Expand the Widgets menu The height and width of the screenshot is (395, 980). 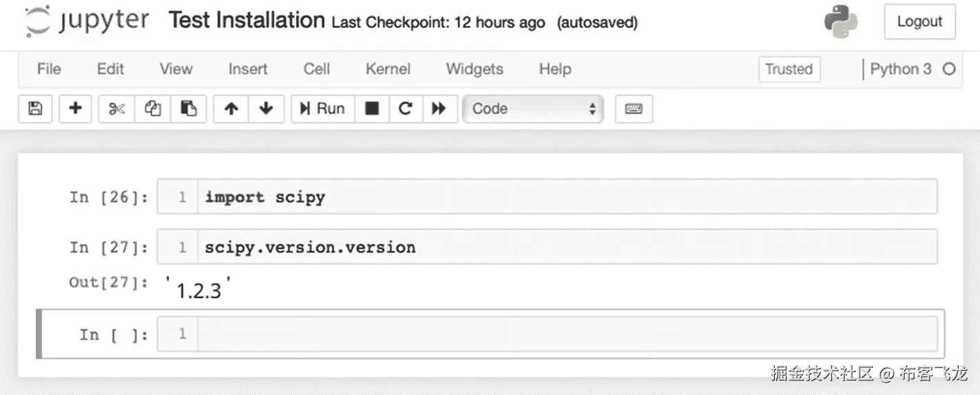pos(474,69)
